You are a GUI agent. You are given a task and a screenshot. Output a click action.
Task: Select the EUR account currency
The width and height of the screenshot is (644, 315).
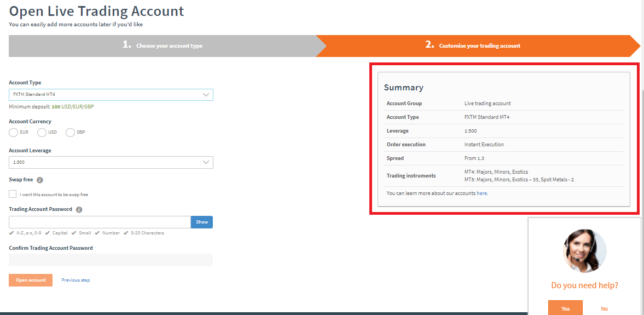tap(14, 133)
